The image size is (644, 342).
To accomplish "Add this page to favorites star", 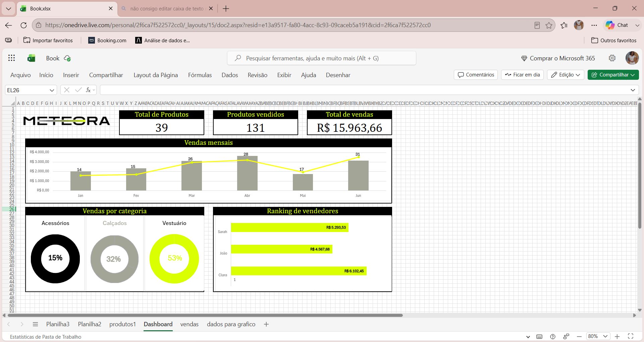I will click(x=549, y=25).
